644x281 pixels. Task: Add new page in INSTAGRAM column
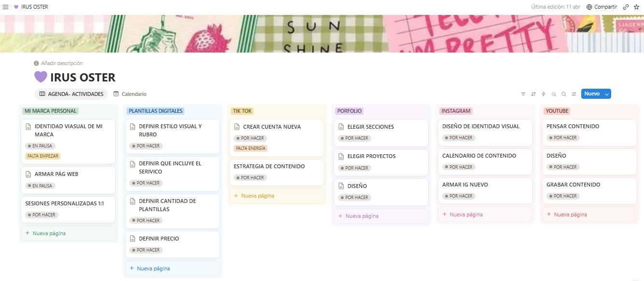[485, 214]
